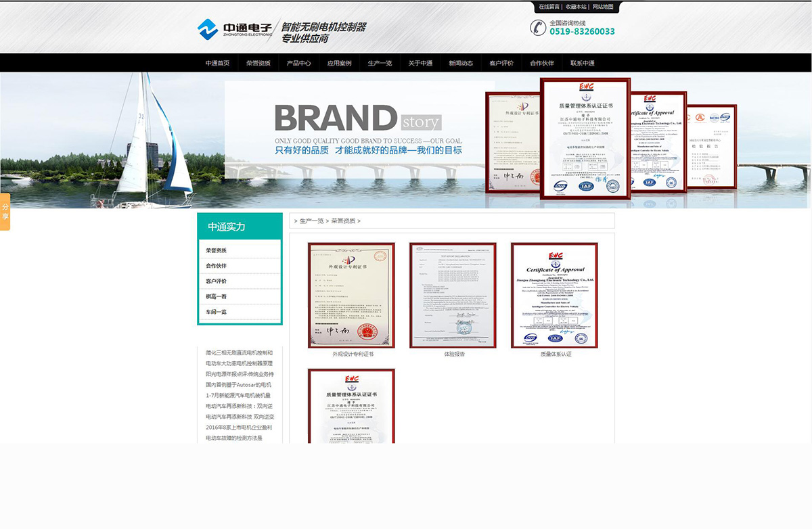
Task: Click 生产一览 in the breadcrumb
Action: click(311, 221)
